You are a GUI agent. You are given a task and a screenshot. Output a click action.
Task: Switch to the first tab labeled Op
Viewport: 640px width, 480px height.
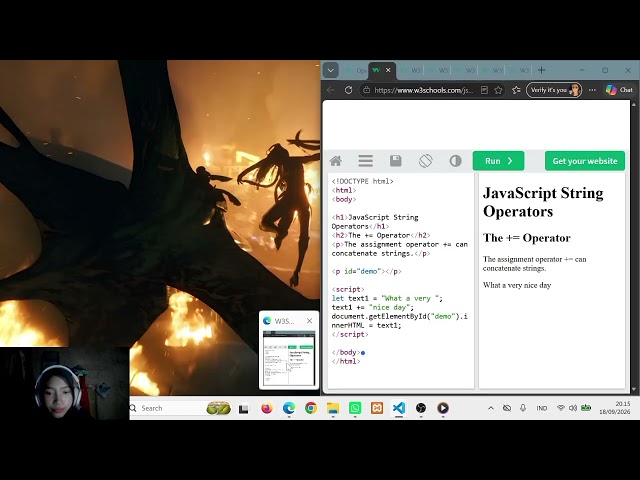356,70
